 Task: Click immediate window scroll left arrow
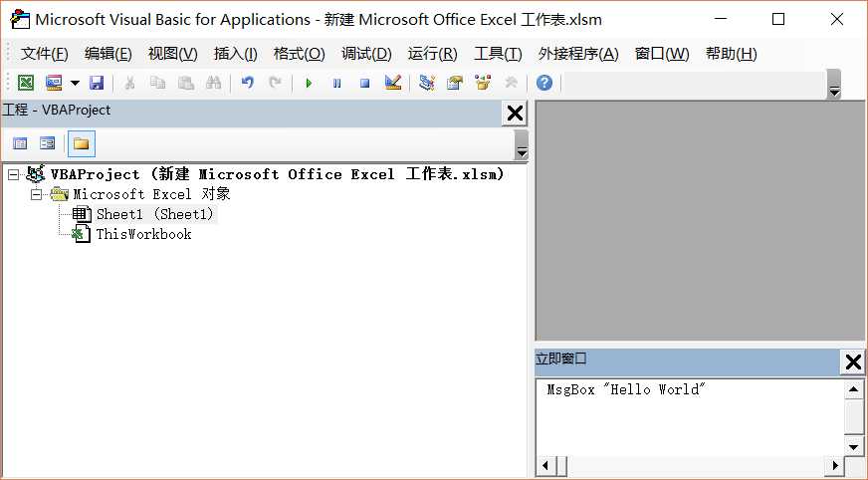(x=545, y=466)
